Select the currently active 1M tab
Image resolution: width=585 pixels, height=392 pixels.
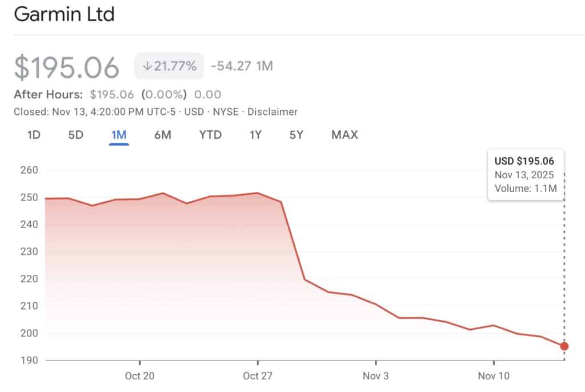point(118,135)
